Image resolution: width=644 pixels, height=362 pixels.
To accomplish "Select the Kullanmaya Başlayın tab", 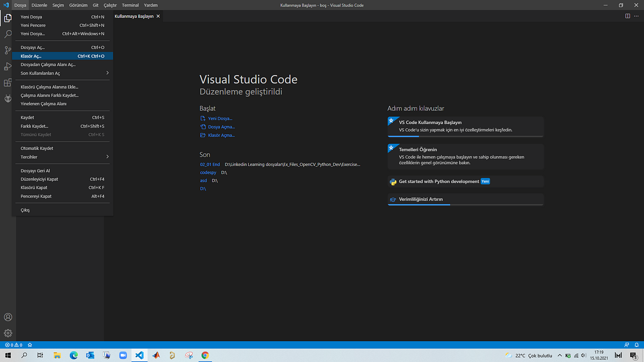I will [133, 16].
